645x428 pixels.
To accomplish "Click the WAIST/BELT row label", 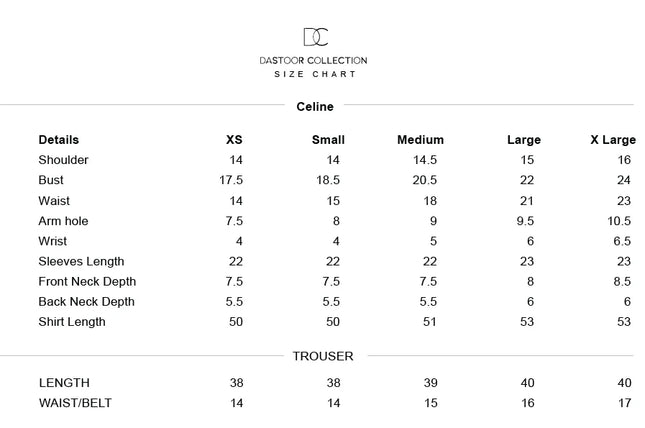I will [76, 403].
